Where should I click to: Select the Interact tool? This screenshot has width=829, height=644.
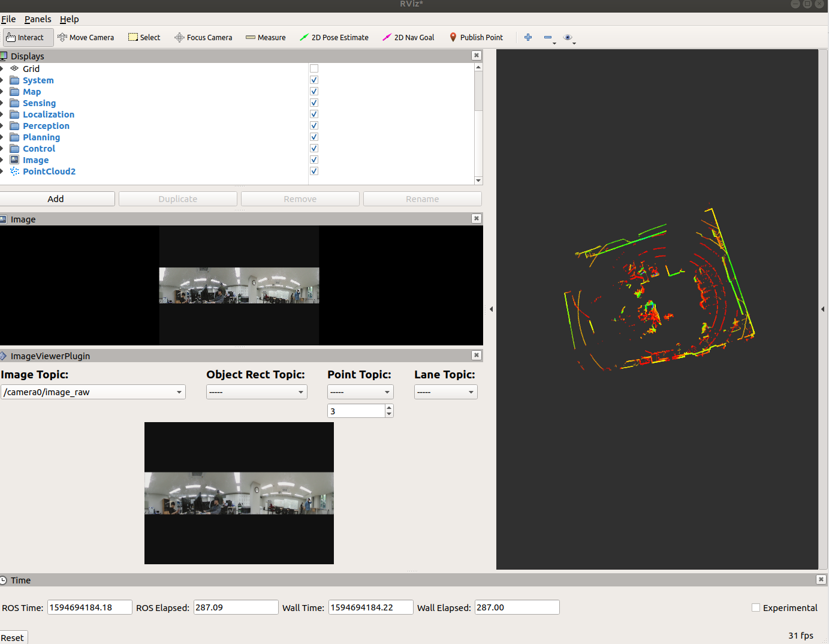click(28, 37)
